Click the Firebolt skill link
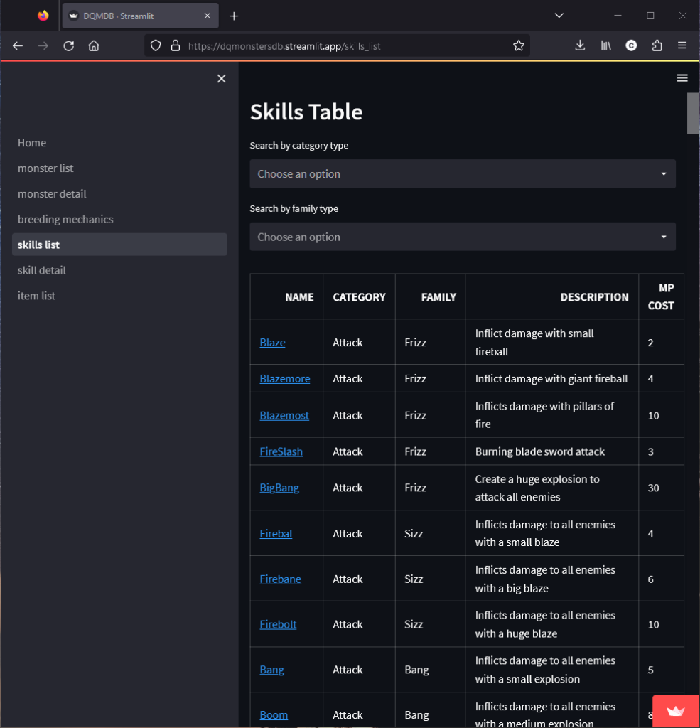Image resolution: width=700 pixels, height=728 pixels. click(x=278, y=624)
